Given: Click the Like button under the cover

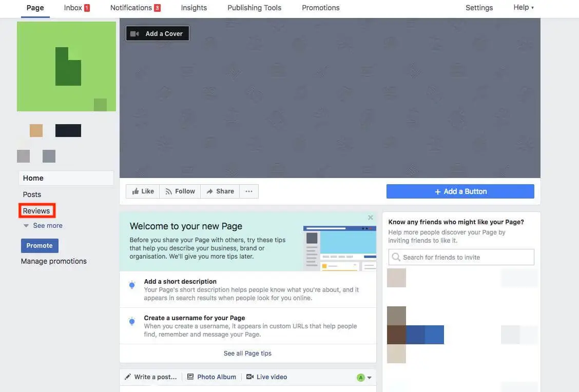Looking at the screenshot, I should coord(143,191).
